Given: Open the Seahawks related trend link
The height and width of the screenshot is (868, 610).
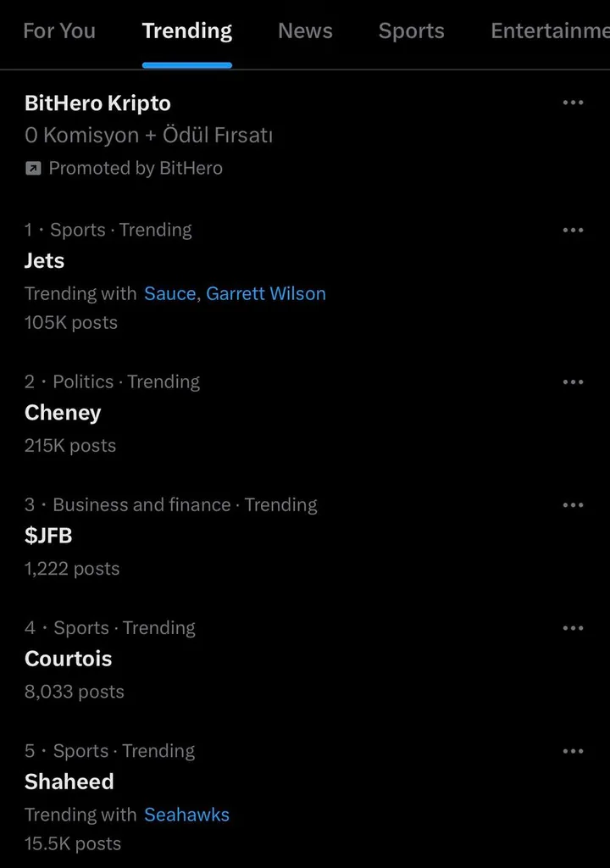Looking at the screenshot, I should pos(186,815).
